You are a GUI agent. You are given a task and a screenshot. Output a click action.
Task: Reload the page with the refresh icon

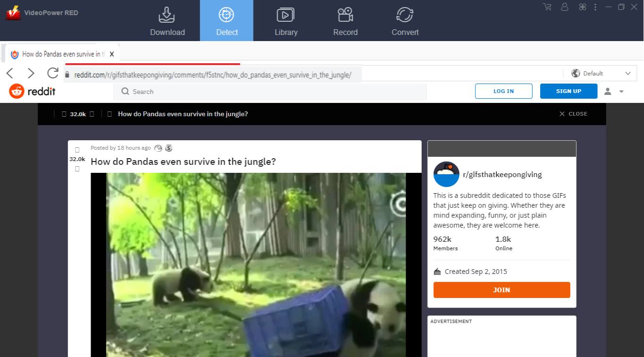point(52,73)
